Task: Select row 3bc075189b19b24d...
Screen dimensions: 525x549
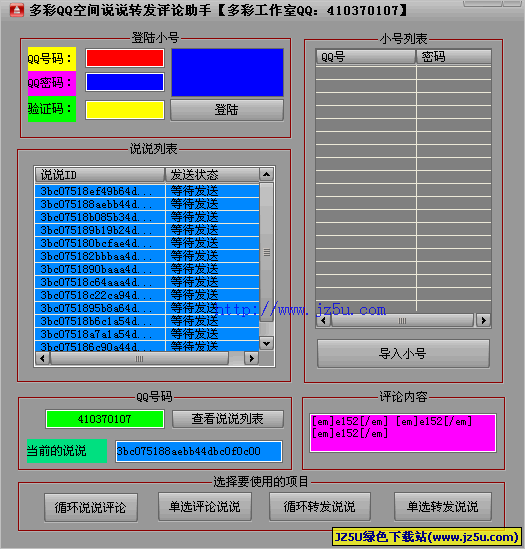Action: pos(147,230)
